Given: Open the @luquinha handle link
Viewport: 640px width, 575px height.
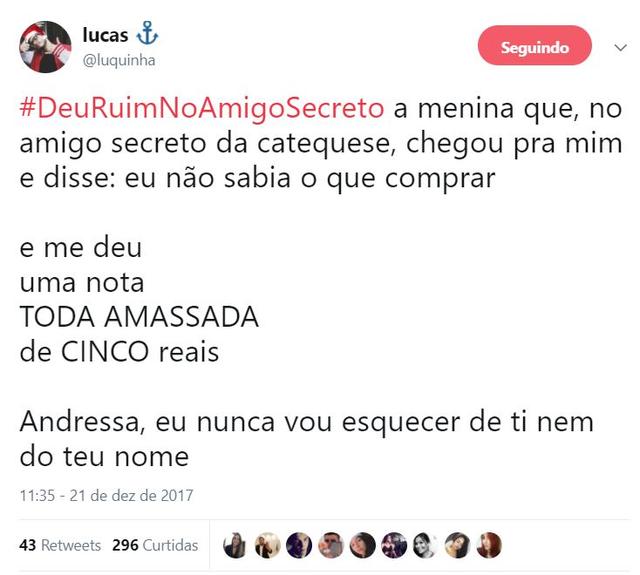Looking at the screenshot, I should click(x=118, y=60).
